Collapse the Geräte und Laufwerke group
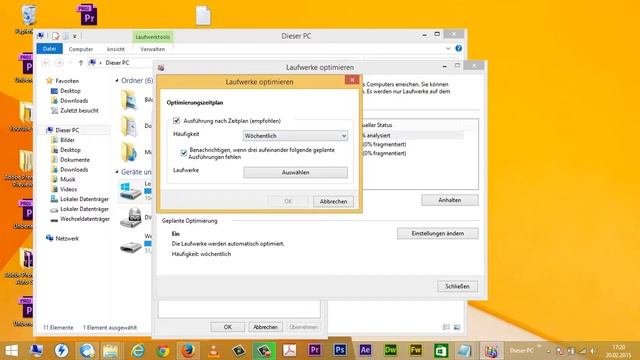The height and width of the screenshot is (360, 640). 117,172
